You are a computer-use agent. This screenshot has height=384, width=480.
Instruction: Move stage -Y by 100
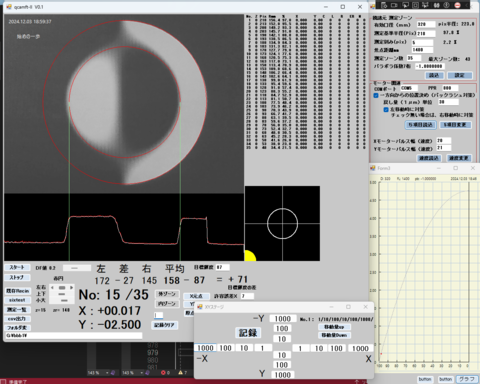(282, 329)
